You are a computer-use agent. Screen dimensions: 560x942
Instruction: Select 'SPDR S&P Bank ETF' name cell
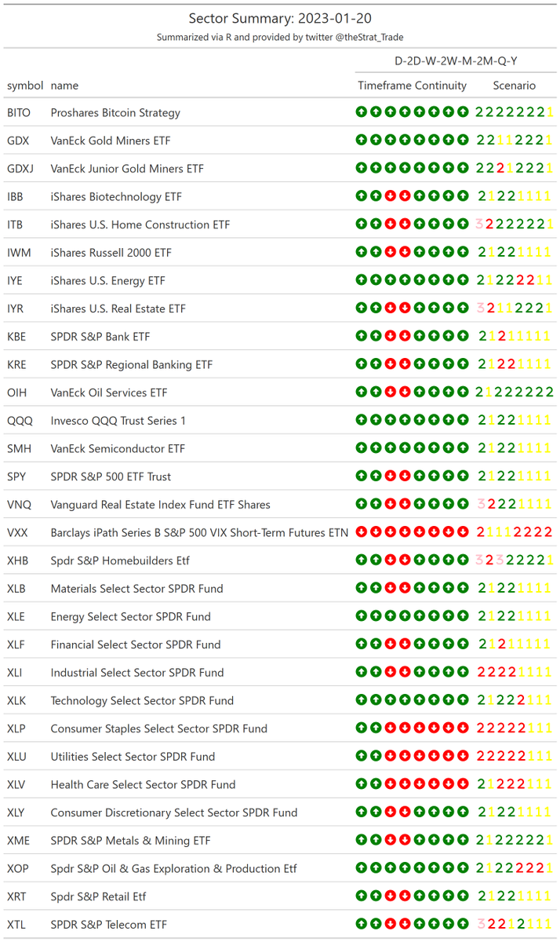click(x=100, y=337)
